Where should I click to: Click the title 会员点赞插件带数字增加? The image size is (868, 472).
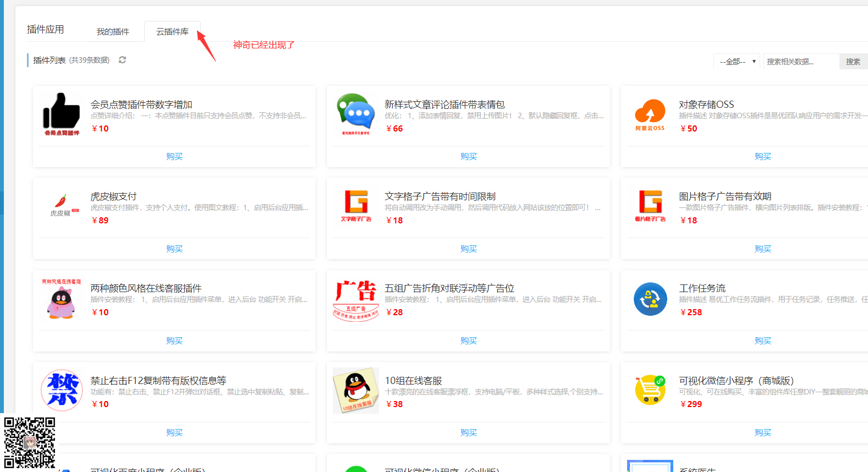pyautogui.click(x=141, y=105)
